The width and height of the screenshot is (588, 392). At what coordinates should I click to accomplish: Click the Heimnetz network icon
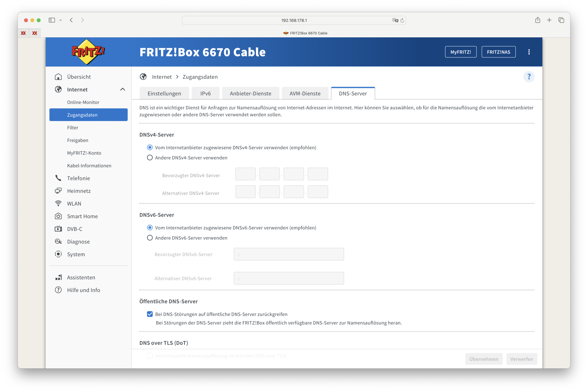point(58,191)
